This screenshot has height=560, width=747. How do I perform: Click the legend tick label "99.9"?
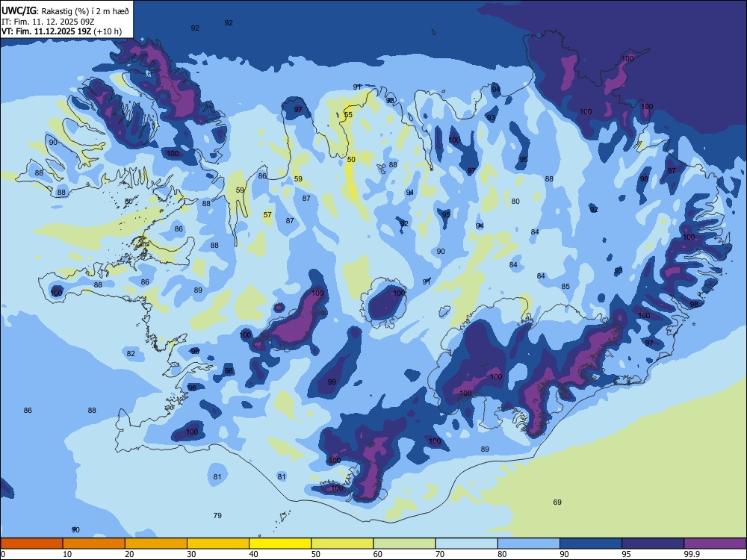click(692, 554)
